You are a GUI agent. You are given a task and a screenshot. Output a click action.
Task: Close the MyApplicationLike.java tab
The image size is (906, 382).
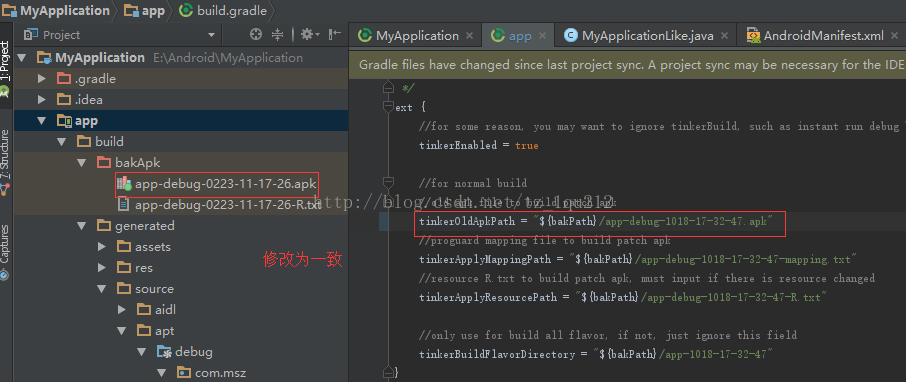coord(725,35)
